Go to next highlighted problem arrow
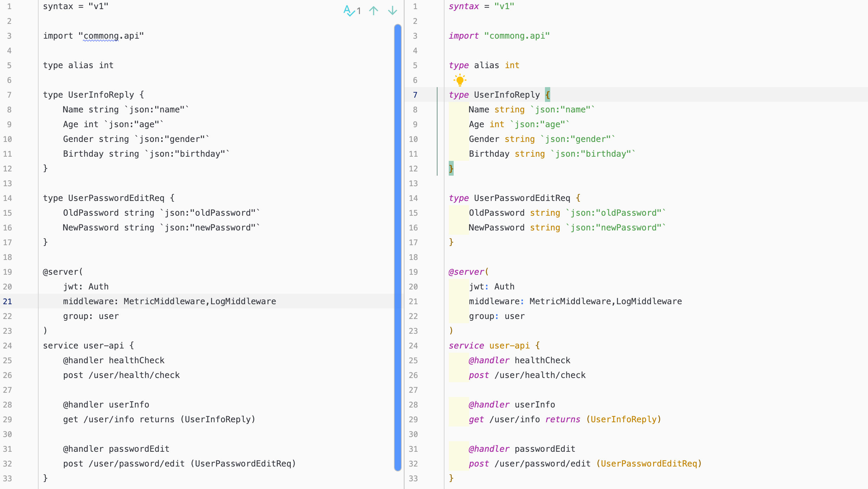The height and width of the screenshot is (489, 868). [x=392, y=11]
